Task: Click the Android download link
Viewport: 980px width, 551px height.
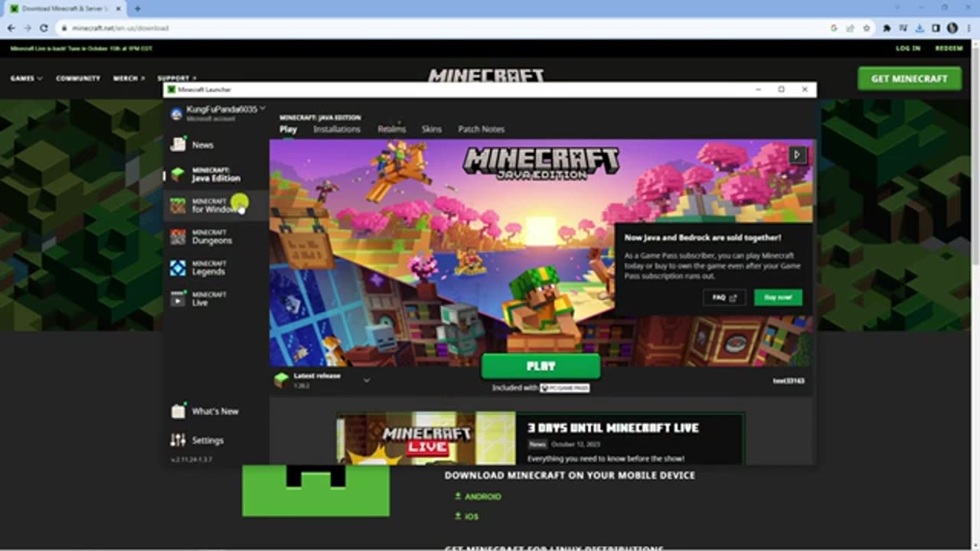Action: (478, 497)
